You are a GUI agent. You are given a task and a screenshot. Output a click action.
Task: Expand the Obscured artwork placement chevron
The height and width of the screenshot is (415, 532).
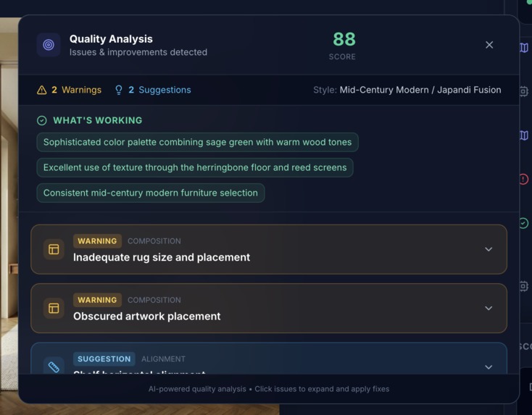tap(489, 309)
